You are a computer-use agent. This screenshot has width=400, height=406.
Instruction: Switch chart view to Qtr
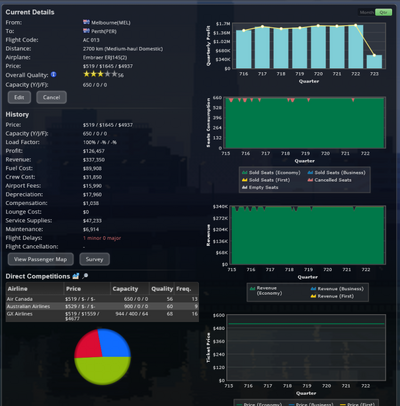pos(383,12)
